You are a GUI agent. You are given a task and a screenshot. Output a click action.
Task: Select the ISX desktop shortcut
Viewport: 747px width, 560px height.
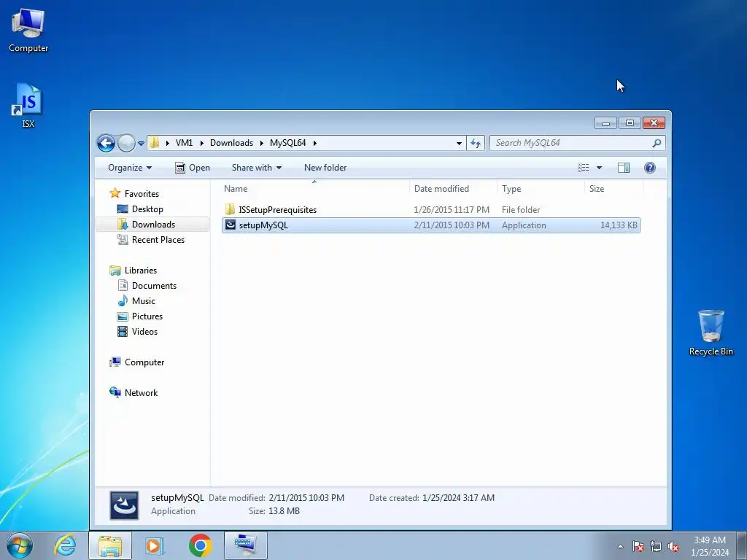click(28, 106)
